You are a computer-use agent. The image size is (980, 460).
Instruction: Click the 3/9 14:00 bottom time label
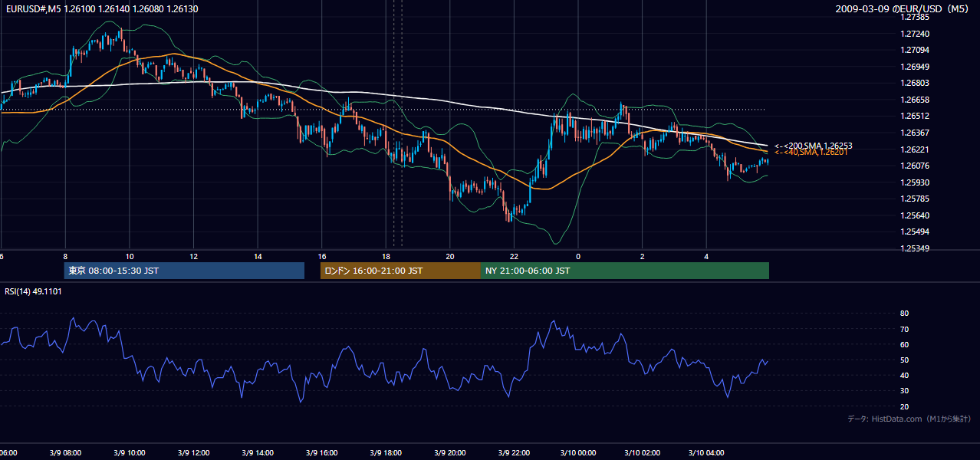(258, 452)
